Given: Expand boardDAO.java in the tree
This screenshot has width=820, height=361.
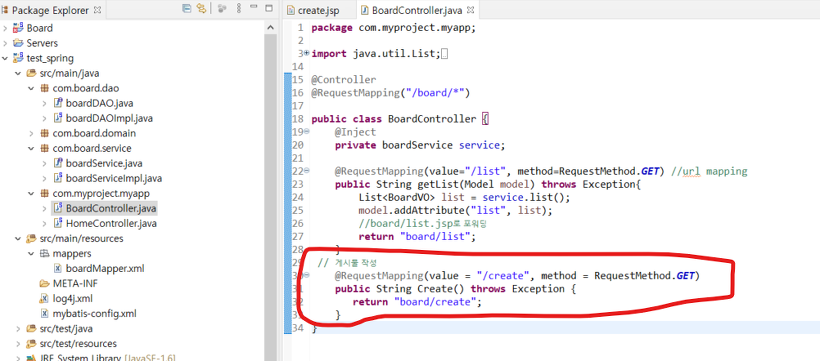Looking at the screenshot, I should tap(44, 103).
